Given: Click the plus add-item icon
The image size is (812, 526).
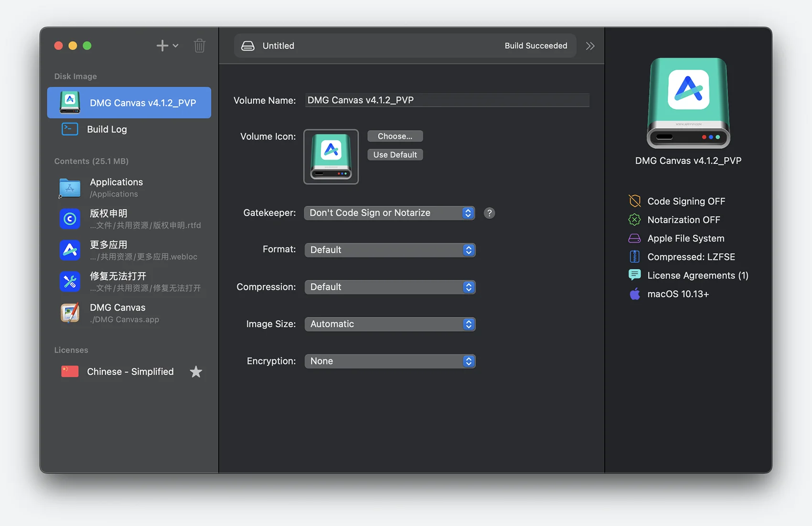Looking at the screenshot, I should pos(162,45).
